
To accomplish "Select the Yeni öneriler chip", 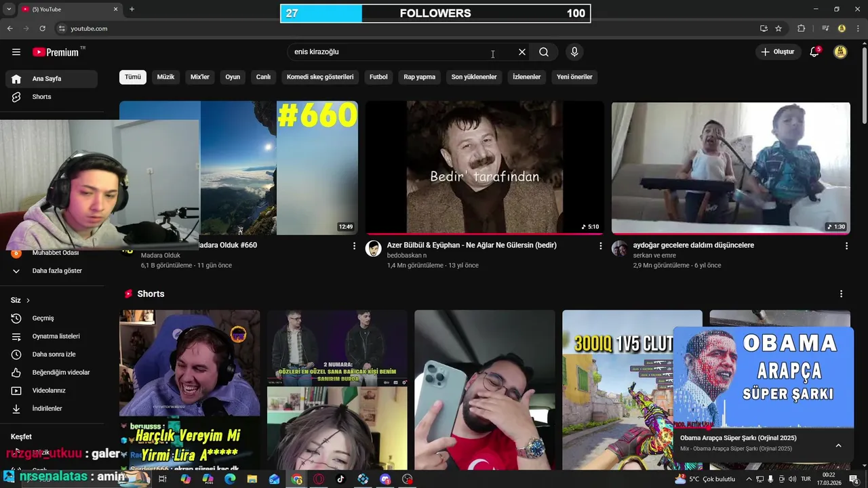I will (574, 77).
